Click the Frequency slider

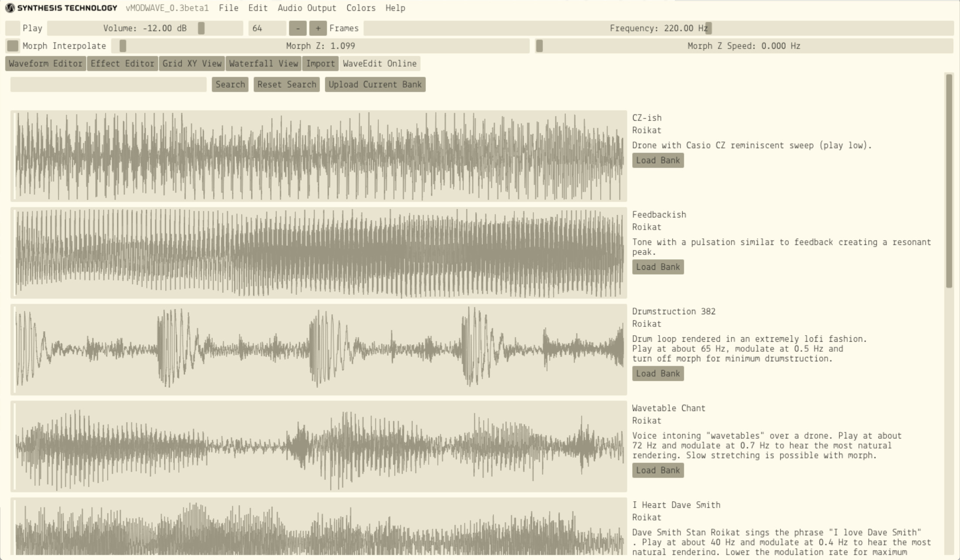(659, 28)
